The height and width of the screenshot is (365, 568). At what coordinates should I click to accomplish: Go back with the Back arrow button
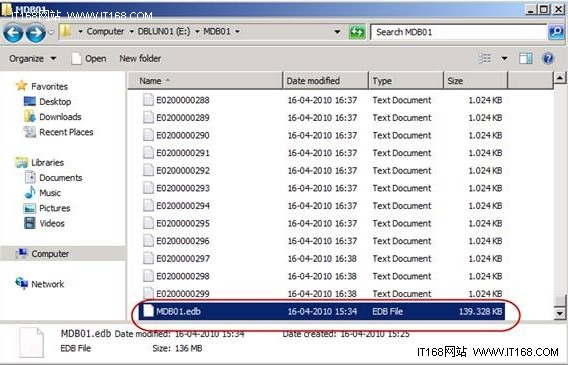click(13, 33)
